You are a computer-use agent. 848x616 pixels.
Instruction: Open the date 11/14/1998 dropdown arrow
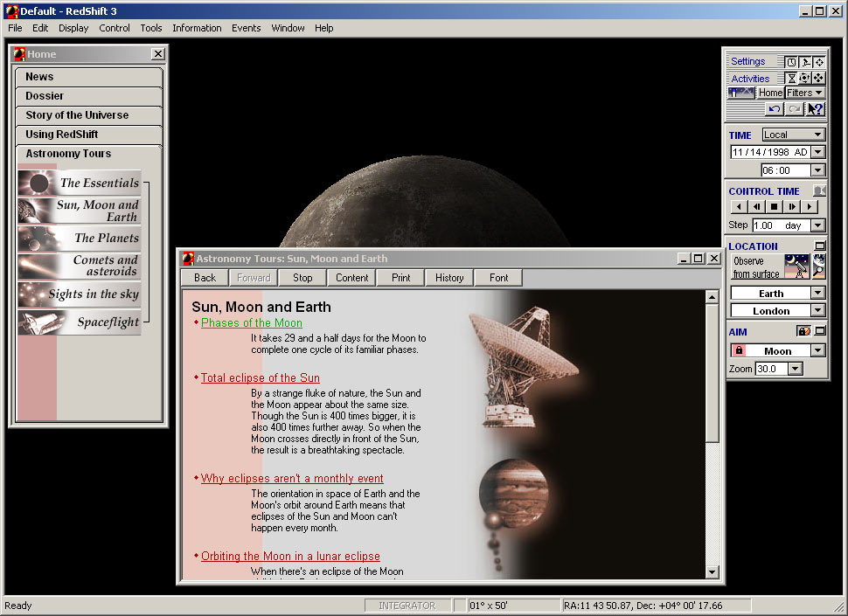818,152
